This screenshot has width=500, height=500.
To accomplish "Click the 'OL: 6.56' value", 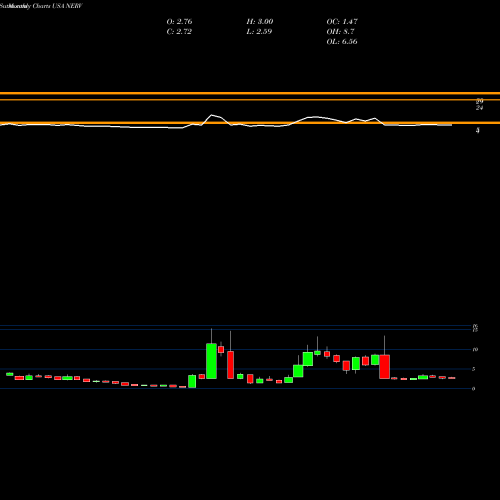I will 342,42.
